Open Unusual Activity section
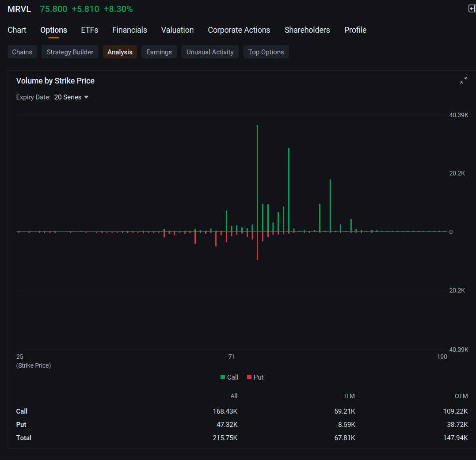476x460 pixels. click(x=210, y=52)
